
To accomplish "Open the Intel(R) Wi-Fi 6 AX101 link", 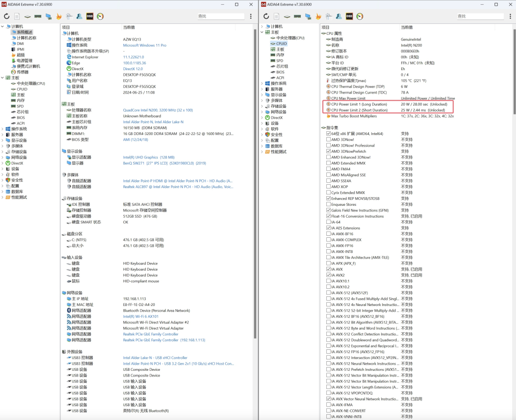I will 140,316.
